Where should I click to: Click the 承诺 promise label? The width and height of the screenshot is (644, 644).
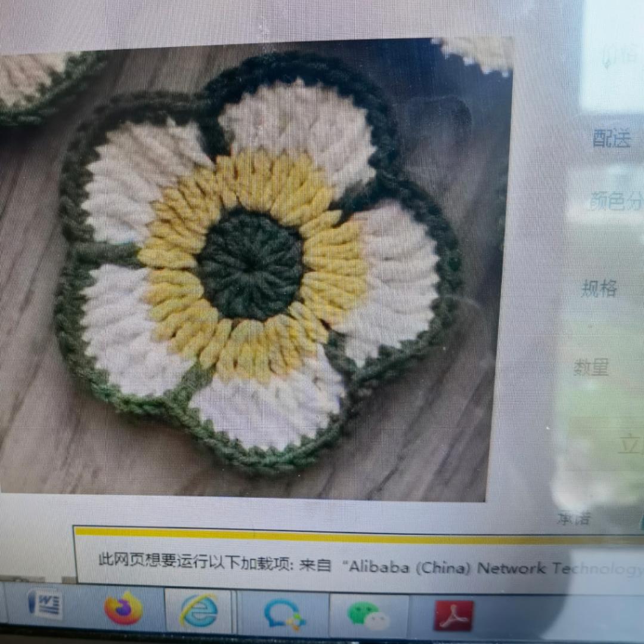point(574,519)
